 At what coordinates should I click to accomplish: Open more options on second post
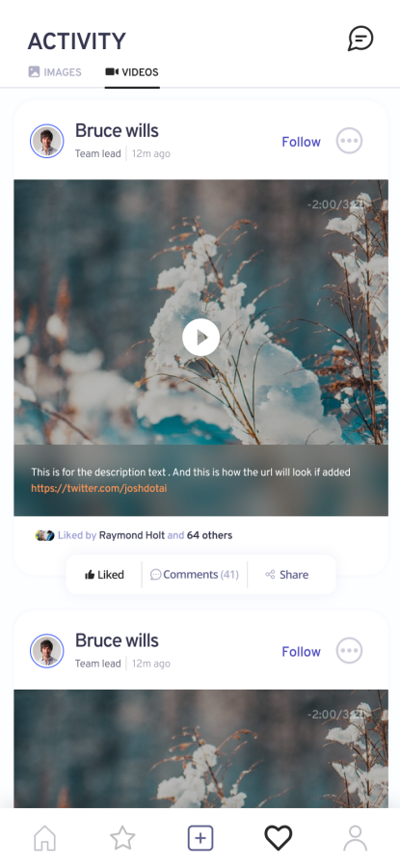click(x=349, y=650)
